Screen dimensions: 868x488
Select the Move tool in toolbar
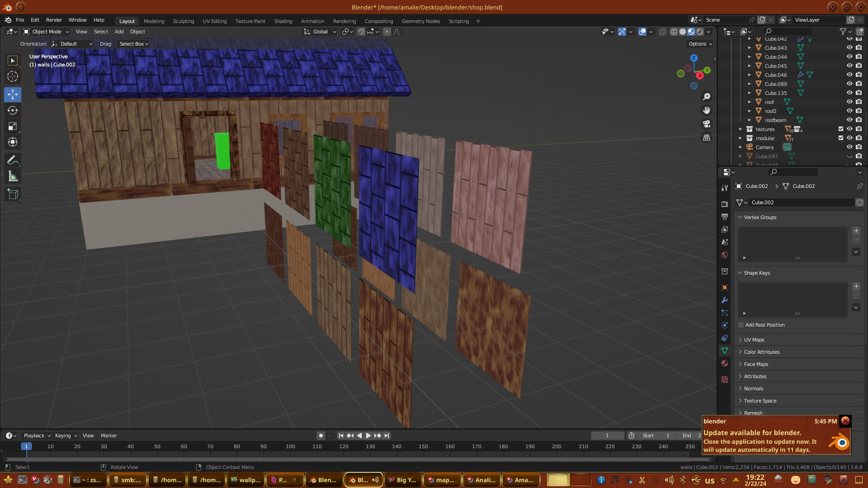click(13, 94)
